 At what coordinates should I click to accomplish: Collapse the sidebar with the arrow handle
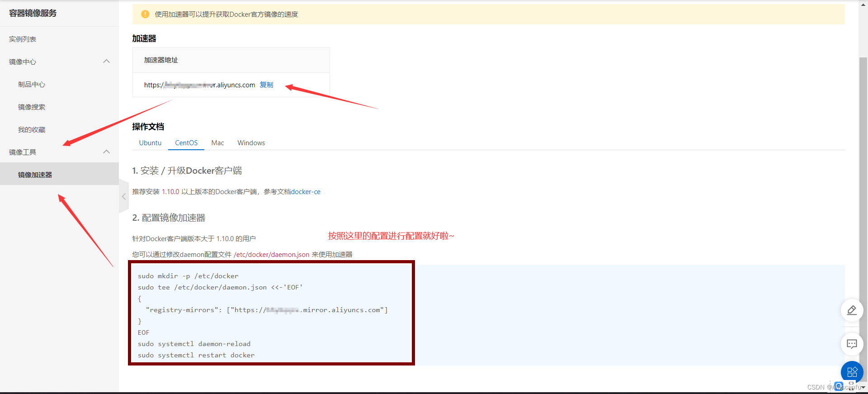[x=123, y=196]
